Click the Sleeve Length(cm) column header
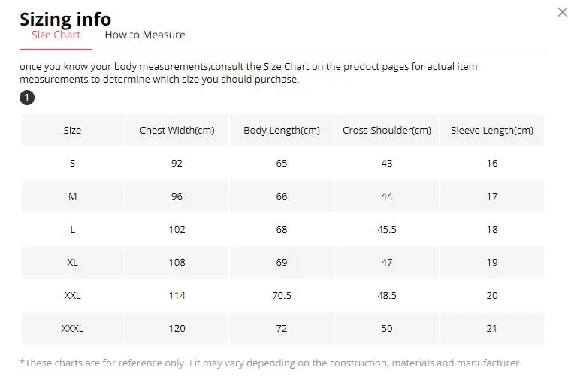This screenshot has width=568, height=392. (x=492, y=130)
